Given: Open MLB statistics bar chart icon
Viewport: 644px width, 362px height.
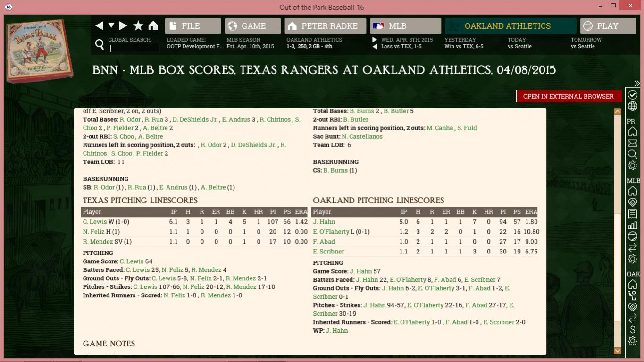Looking at the screenshot, I should click(633, 225).
